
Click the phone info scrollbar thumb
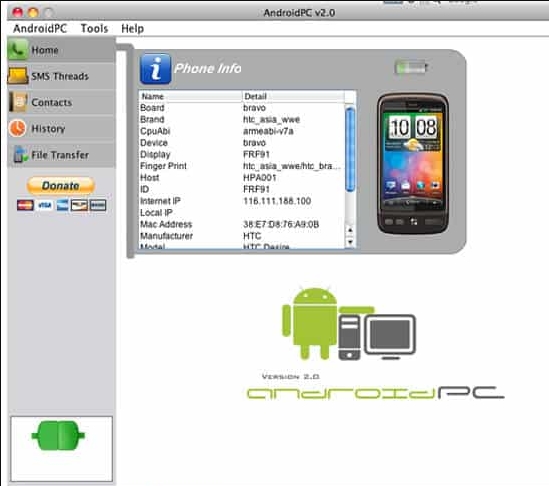click(350, 150)
